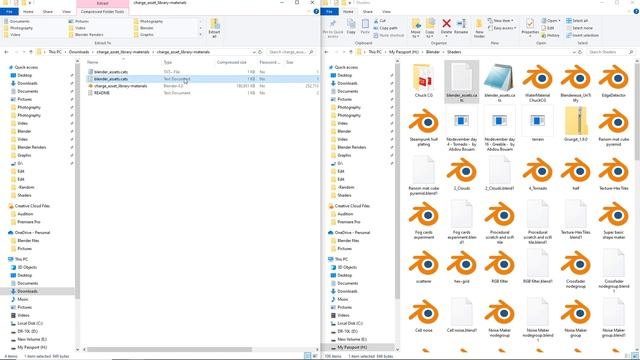Open the Easy access dropdown
This screenshot has height=360, width=640.
tap(502, 28)
